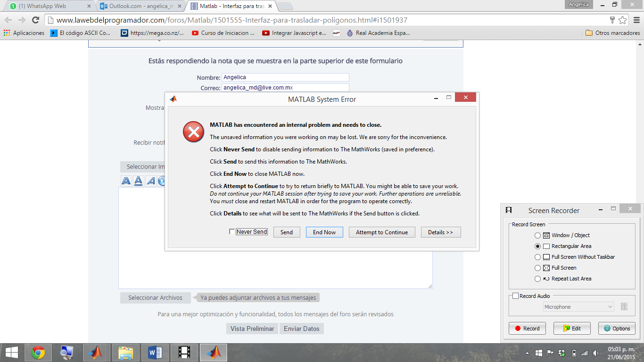Click the Vista Preliminar button
The image size is (644, 362).
[x=252, y=329]
